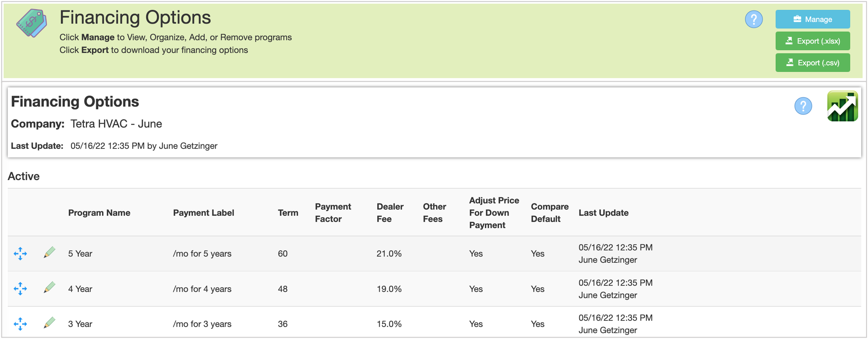The width and height of the screenshot is (868, 339).
Task: Click the green growth chart icon
Action: 842,106
